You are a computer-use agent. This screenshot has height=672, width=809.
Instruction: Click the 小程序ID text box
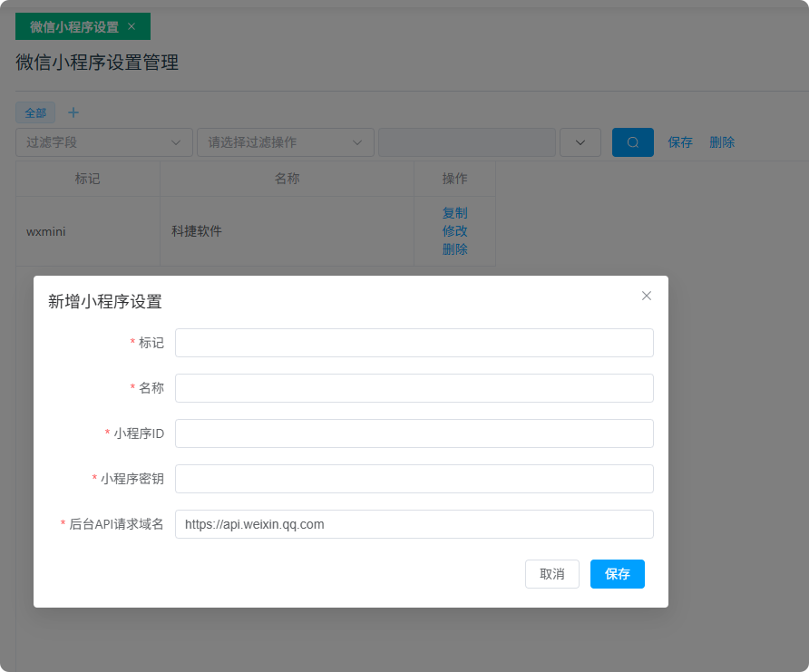tap(414, 433)
